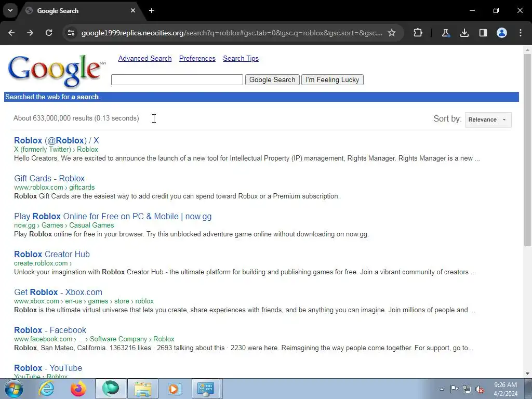Click the Google Search button
This screenshot has width=532, height=399.
272,79
